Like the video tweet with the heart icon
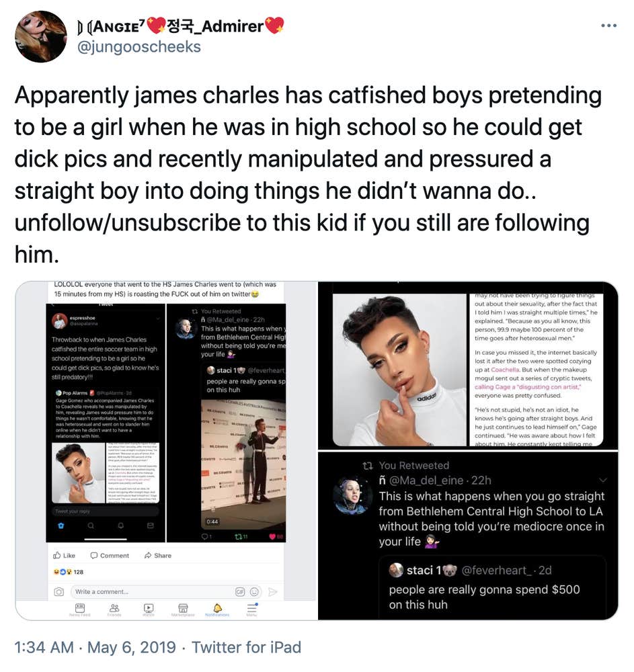This screenshot has height=672, width=634. [x=273, y=536]
